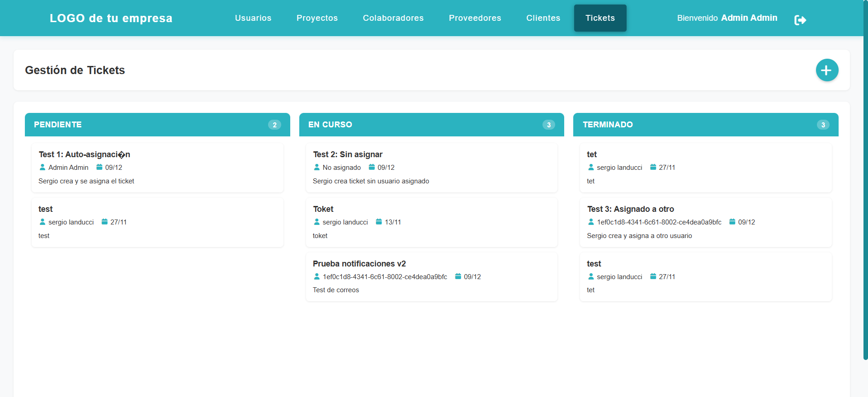This screenshot has height=397, width=868.
Task: Click calendar icon on Toket ticket
Action: [x=379, y=222]
